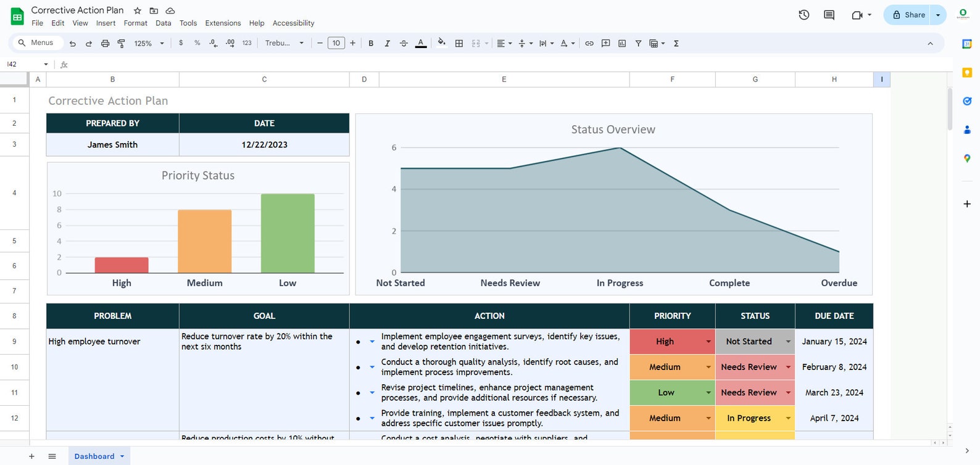Image resolution: width=980 pixels, height=465 pixels.
Task: Open the Not Started status dropdown
Action: coord(788,342)
